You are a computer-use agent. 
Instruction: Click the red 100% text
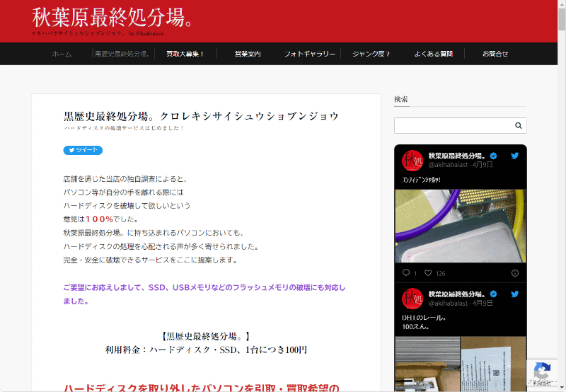point(99,219)
